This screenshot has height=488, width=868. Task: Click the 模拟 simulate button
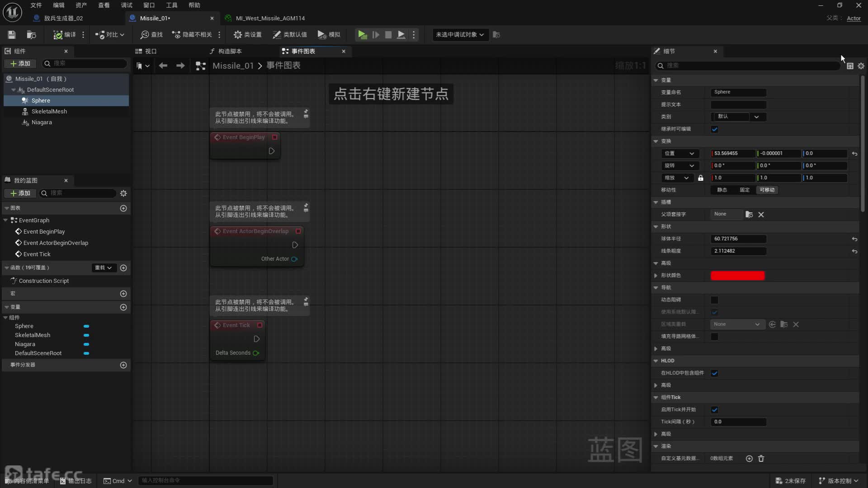coord(329,35)
